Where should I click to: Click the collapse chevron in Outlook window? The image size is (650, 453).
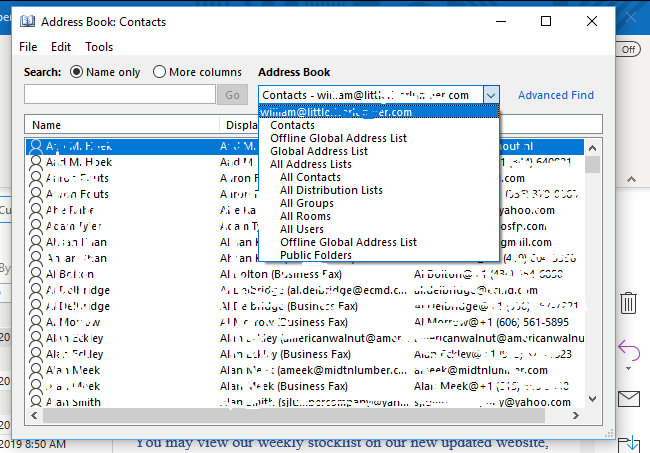[631, 179]
